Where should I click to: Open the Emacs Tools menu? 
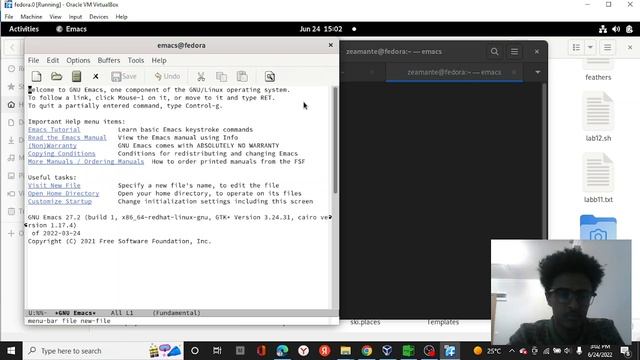point(136,60)
